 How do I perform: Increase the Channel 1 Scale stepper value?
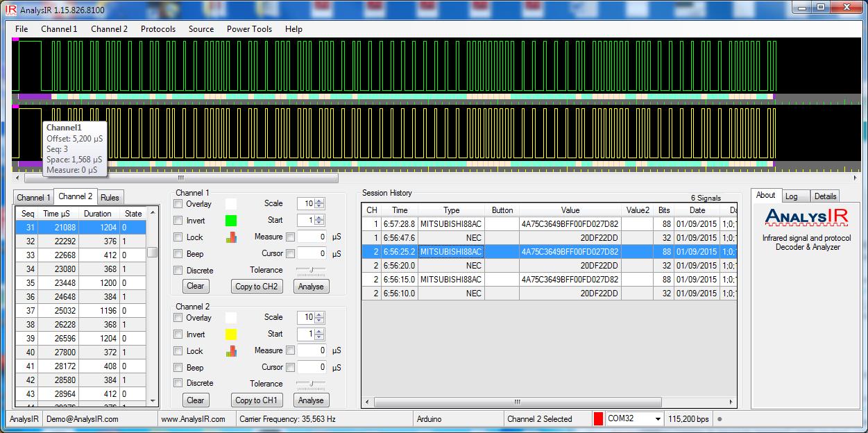click(x=319, y=201)
